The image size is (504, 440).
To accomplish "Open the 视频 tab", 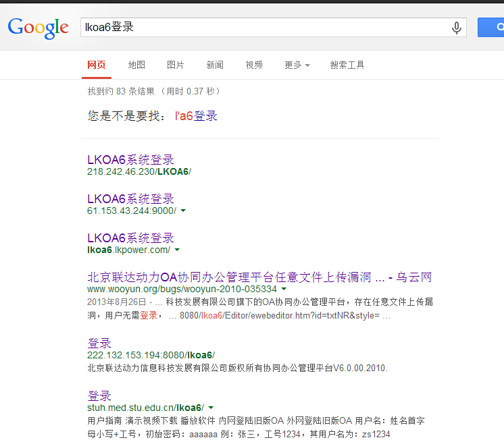I will [254, 65].
